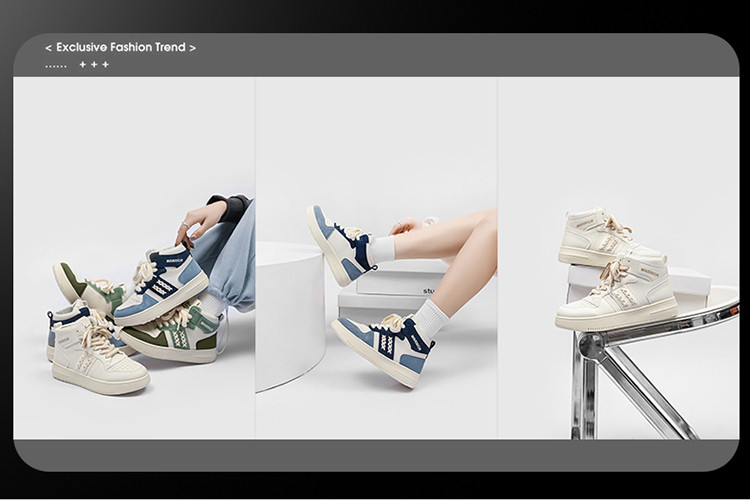Click the gray footer bar below the photos

tap(375, 455)
